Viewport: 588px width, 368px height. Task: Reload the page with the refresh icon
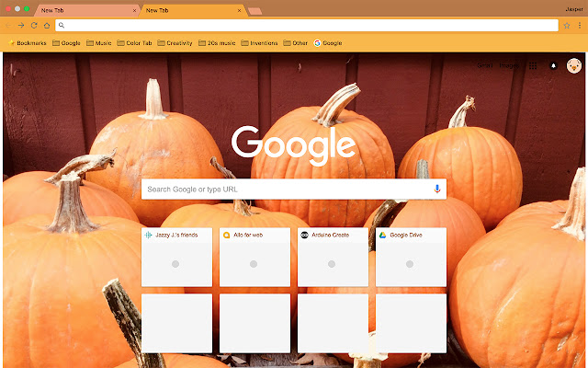(x=34, y=25)
